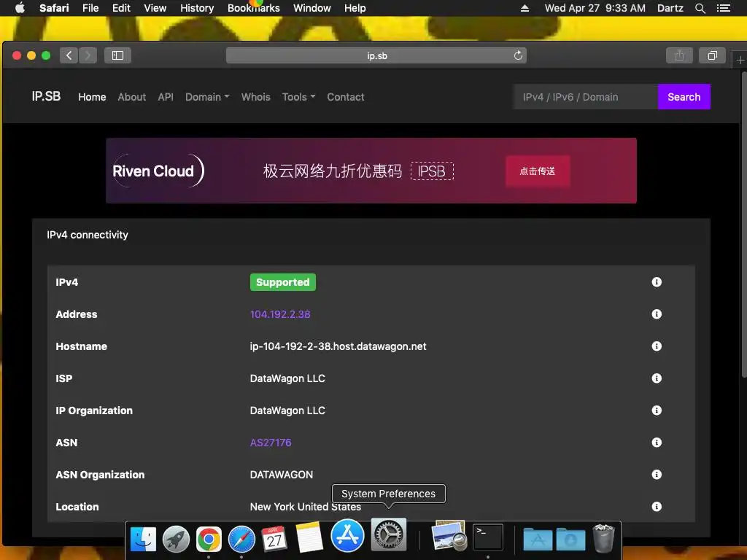Open Terminal from the Dock
This screenshot has width=747, height=560.
488,537
